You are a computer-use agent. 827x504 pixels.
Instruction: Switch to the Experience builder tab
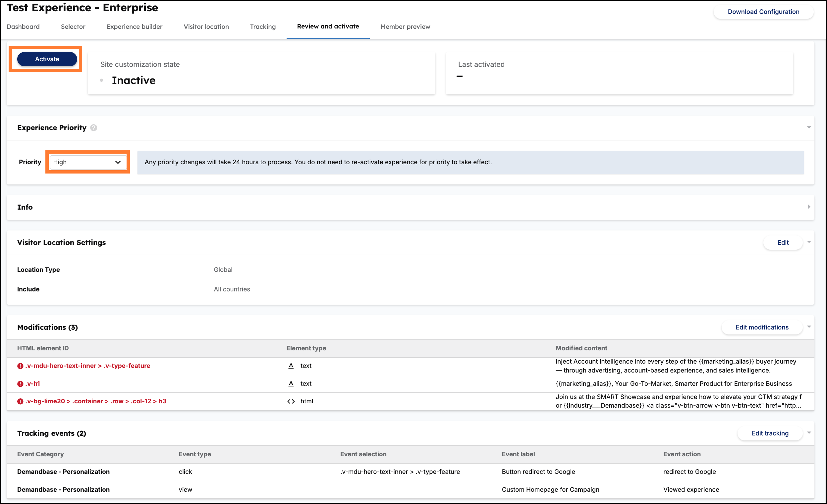[134, 26]
